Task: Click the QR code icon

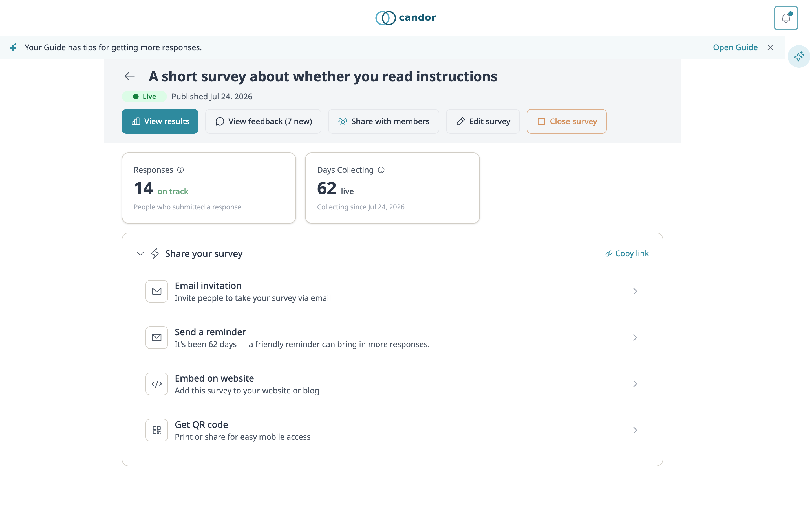Action: point(157,430)
